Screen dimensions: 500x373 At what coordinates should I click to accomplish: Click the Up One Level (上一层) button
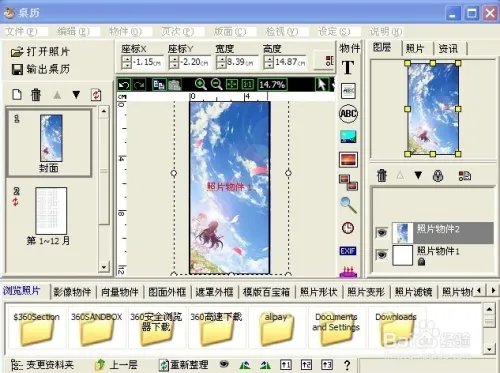tap(116, 365)
